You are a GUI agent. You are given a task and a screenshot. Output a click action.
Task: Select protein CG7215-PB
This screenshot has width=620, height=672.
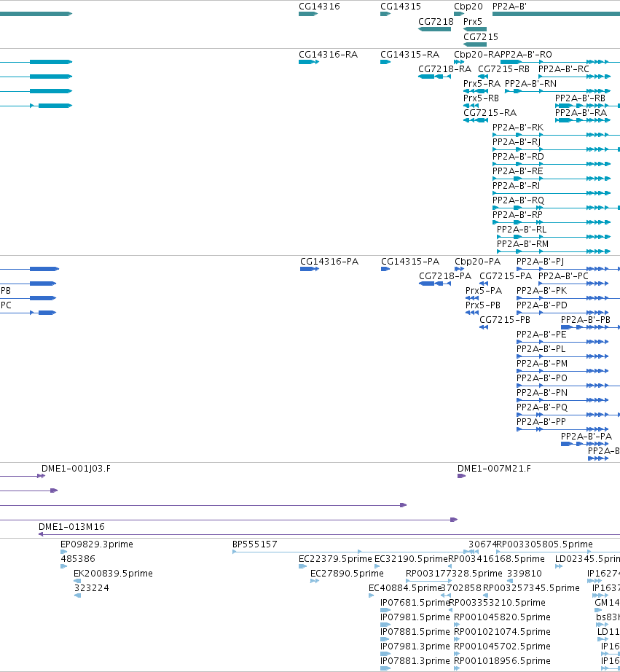coord(505,320)
